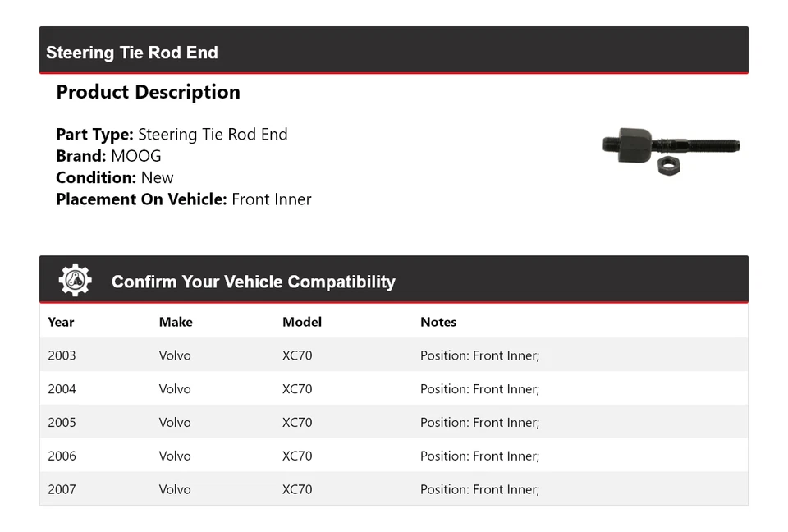Image resolution: width=788 pixels, height=532 pixels.
Task: Click the Condition: New text
Action: tap(115, 177)
